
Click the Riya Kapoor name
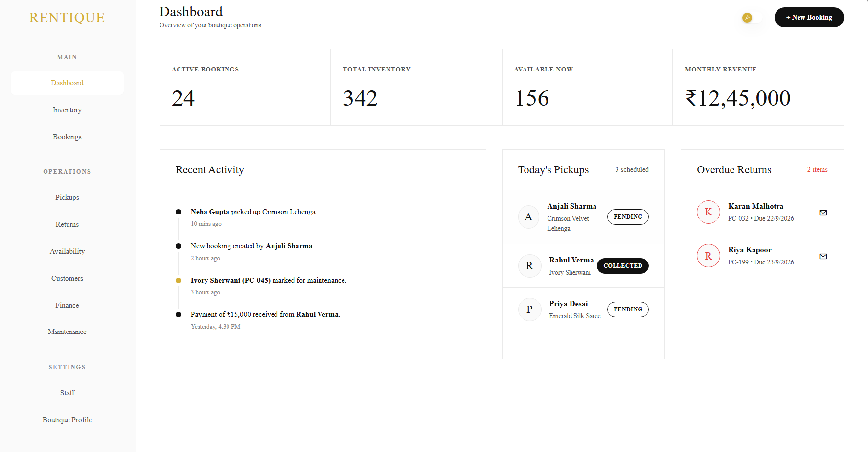point(750,250)
